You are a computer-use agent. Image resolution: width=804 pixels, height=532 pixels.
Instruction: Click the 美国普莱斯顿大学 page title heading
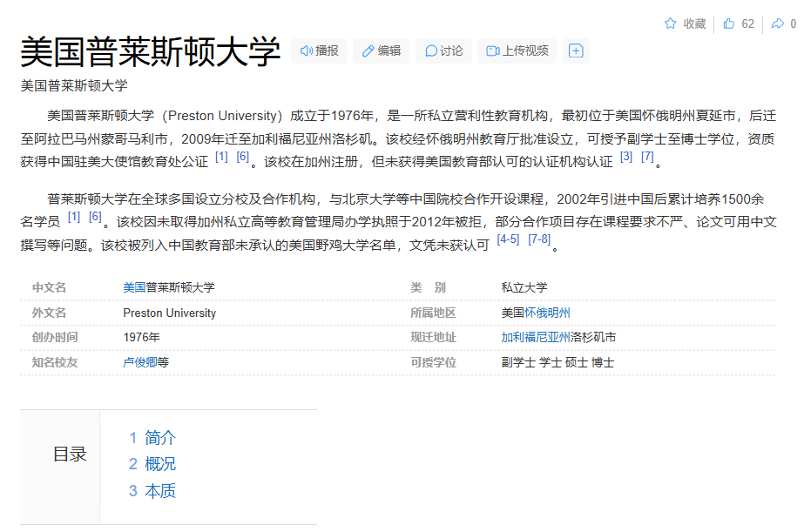pos(150,51)
